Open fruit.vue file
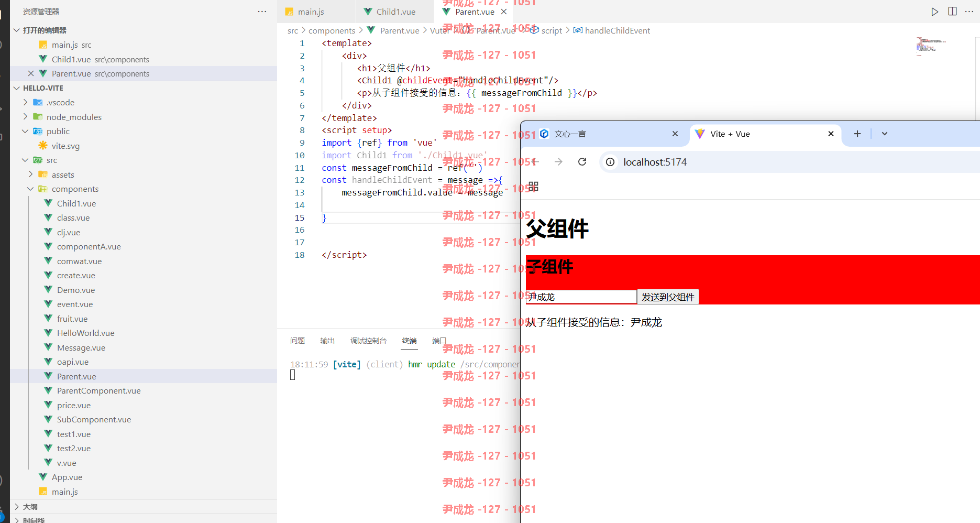Screen dimensions: 980x523 click(72, 319)
